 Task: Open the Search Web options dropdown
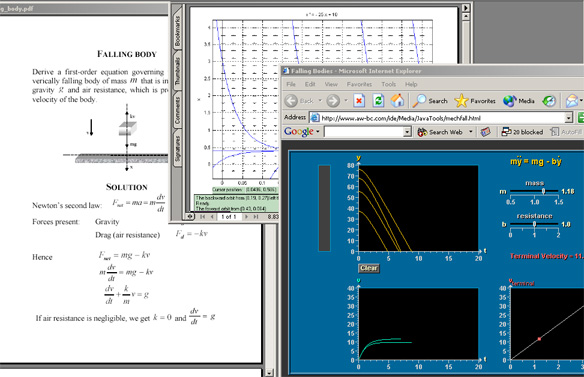click(471, 132)
